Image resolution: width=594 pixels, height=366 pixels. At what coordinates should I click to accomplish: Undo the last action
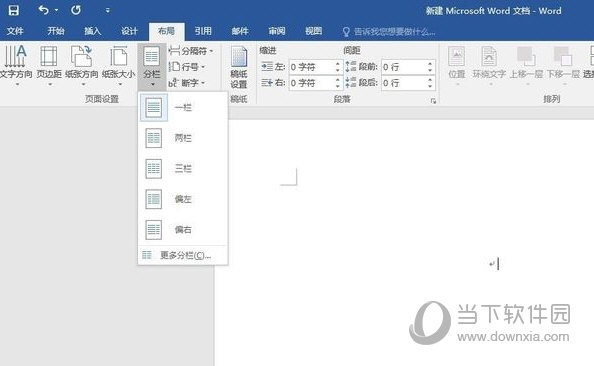coord(43,10)
